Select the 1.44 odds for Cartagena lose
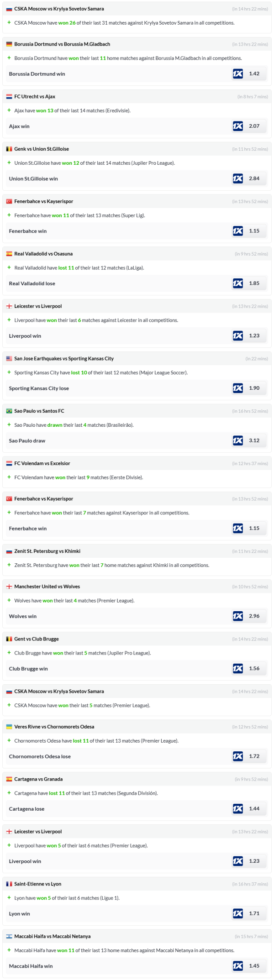Screen dimensions: 274x980 254,809
